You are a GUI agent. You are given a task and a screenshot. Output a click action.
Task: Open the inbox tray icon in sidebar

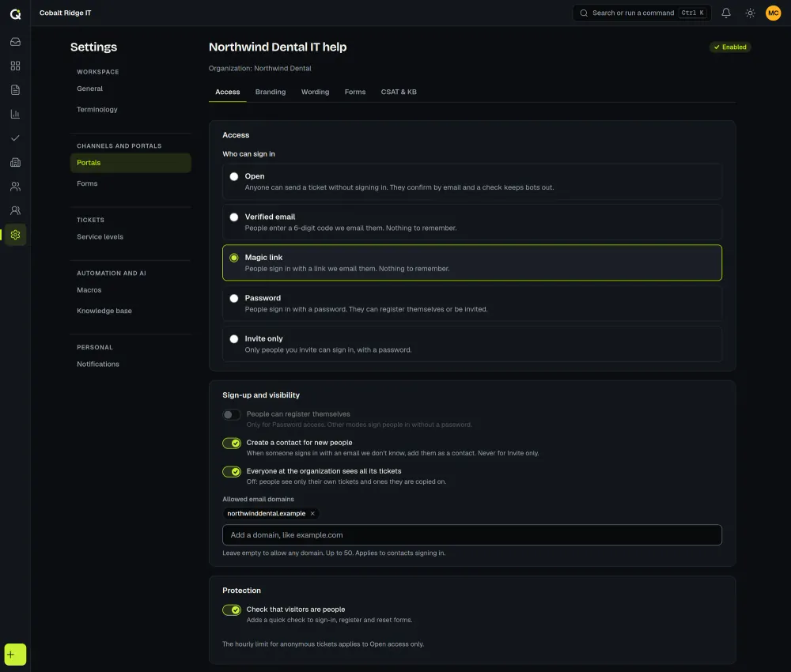[15, 42]
